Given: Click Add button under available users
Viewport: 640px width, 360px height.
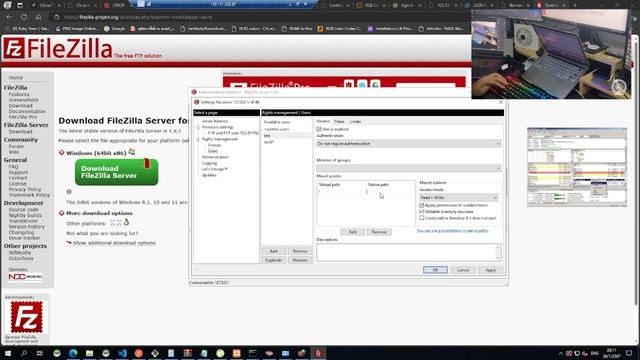Looking at the screenshot, I should (x=273, y=251).
